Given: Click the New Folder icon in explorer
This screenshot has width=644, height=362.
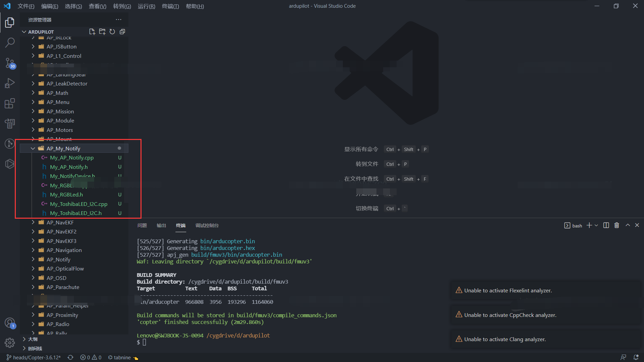Looking at the screenshot, I should [x=102, y=32].
